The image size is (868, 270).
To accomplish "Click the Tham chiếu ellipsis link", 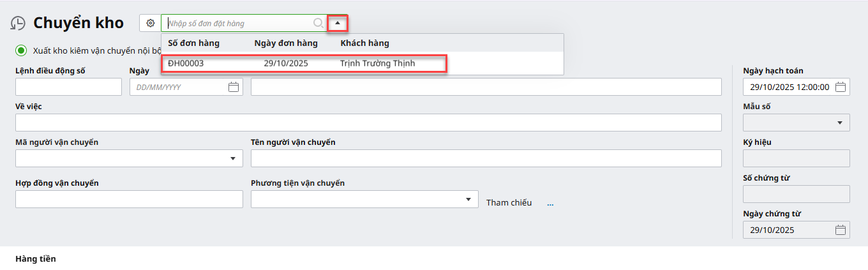I will coord(550,203).
